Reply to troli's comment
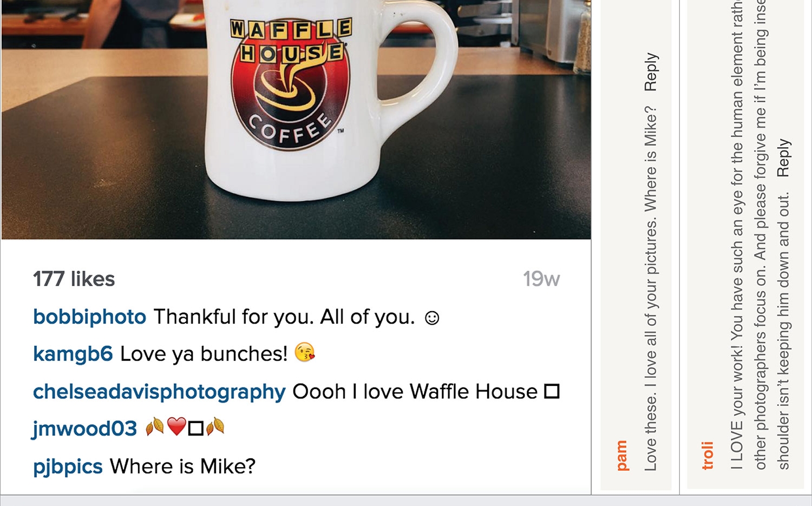This screenshot has width=812, height=506. [784, 158]
